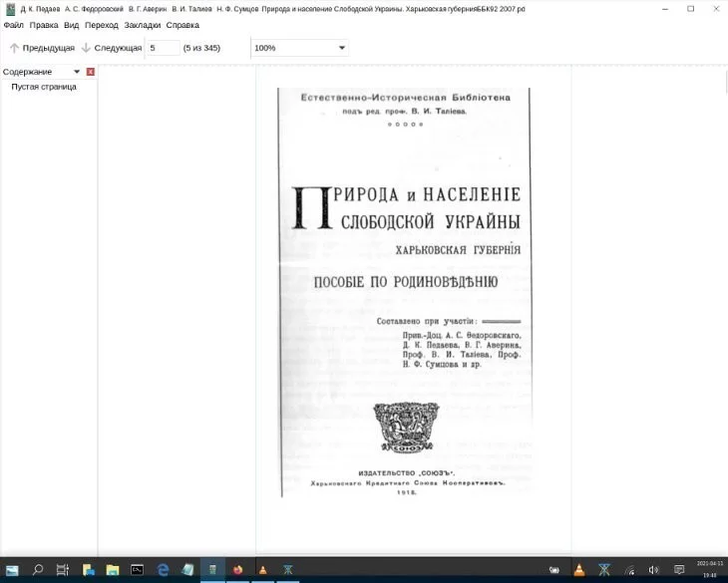This screenshot has height=583, width=728.
Task: Go to next page with Следующая
Action: click(112, 48)
